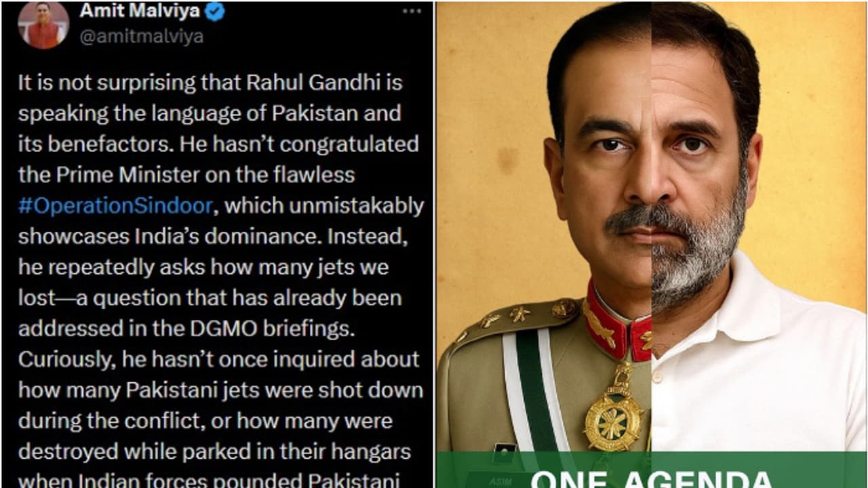The image size is (868, 488).
Task: Open Amit Malviya's profile avatar
Action: [x=43, y=25]
